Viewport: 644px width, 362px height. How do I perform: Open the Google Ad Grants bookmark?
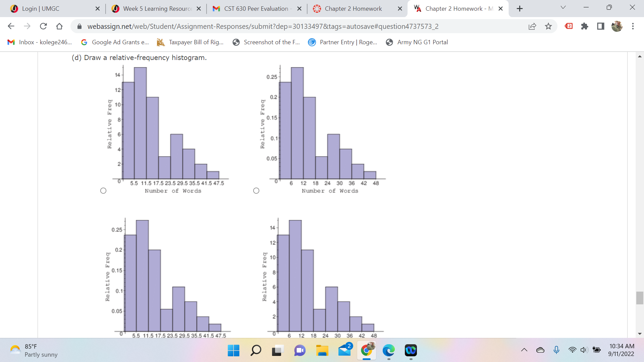(115, 42)
